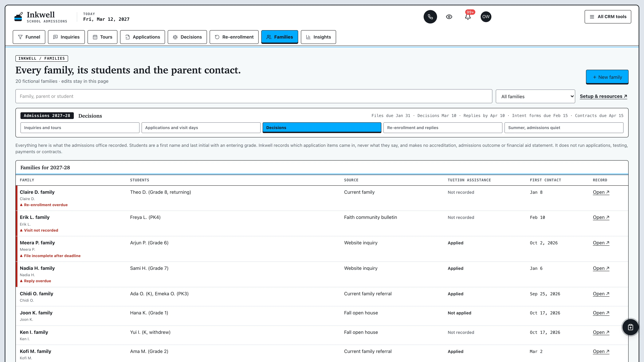Click the Tuition Assistance column header
This screenshot has width=644, height=362.
(469, 180)
